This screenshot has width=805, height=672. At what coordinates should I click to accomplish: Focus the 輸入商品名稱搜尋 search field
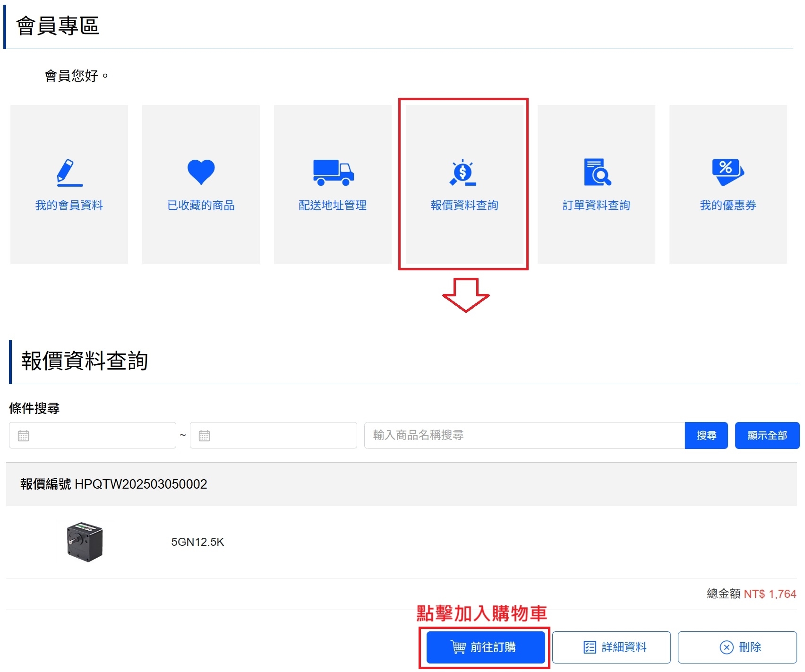pos(524,435)
